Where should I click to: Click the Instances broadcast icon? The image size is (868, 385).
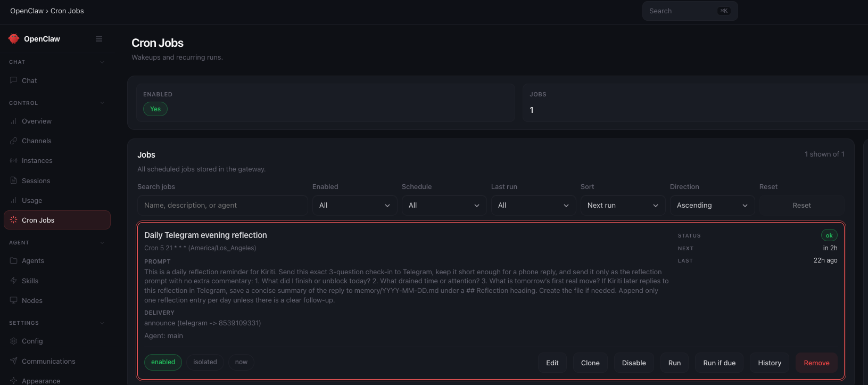14,161
